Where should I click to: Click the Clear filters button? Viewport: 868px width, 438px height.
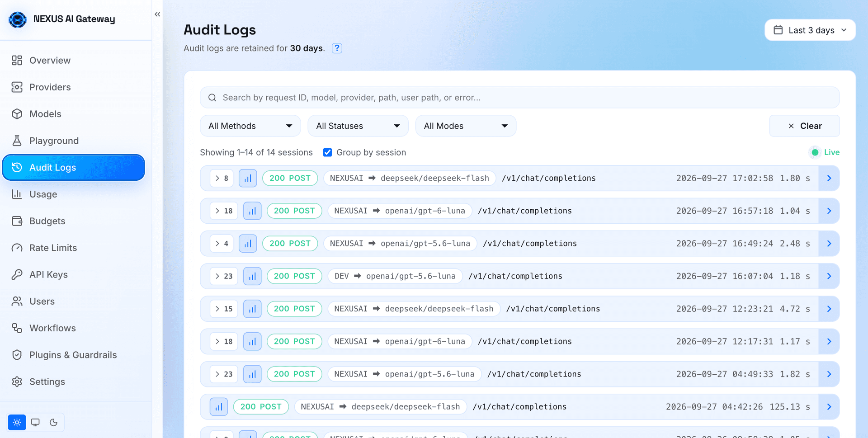pos(805,126)
